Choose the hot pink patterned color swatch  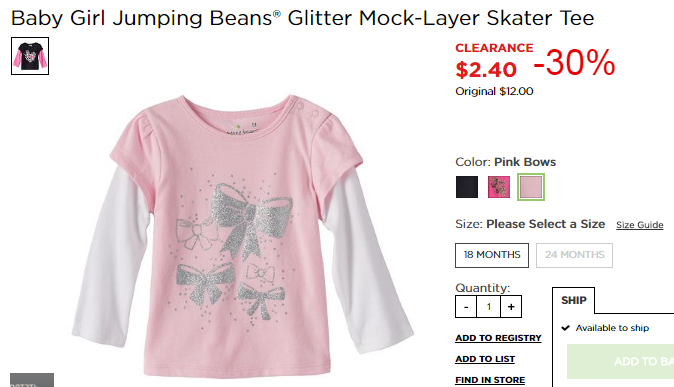coord(499,187)
